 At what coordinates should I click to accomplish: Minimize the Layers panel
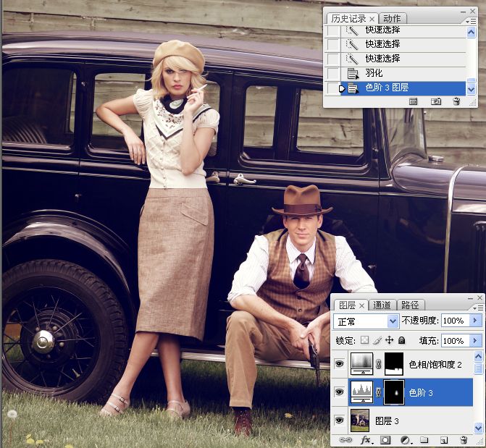click(470, 298)
